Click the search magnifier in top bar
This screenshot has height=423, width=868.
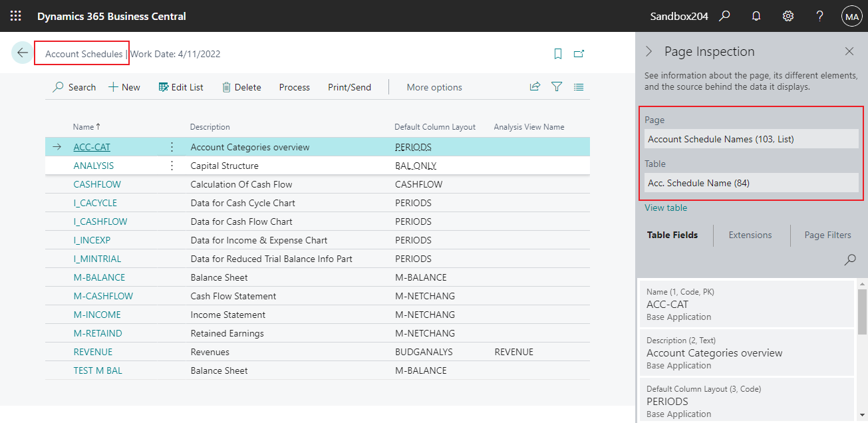(x=725, y=16)
